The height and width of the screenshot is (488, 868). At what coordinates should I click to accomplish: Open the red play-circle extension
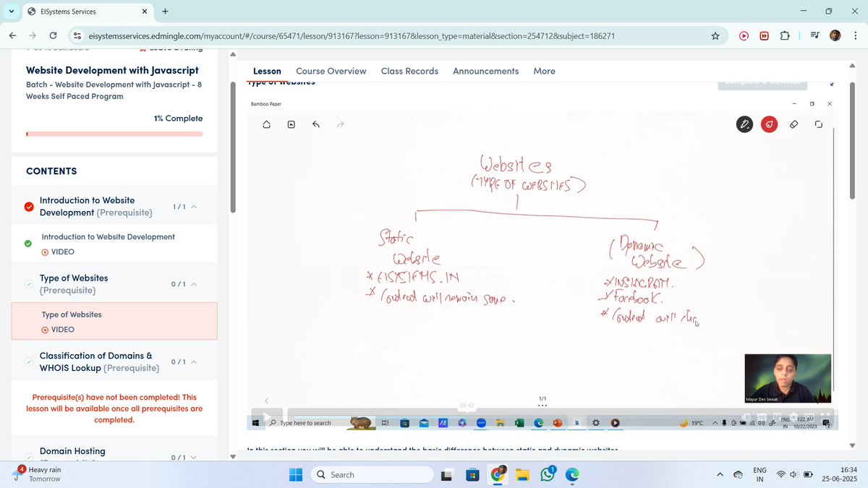[744, 35]
